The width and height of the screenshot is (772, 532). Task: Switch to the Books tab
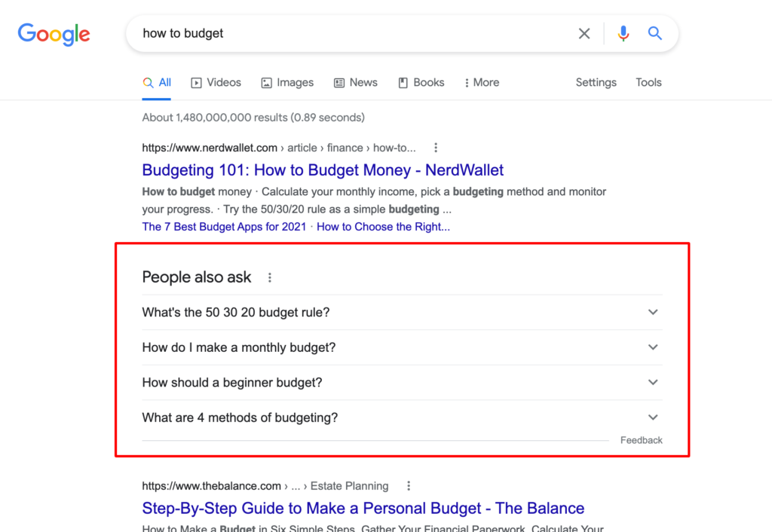tap(421, 83)
